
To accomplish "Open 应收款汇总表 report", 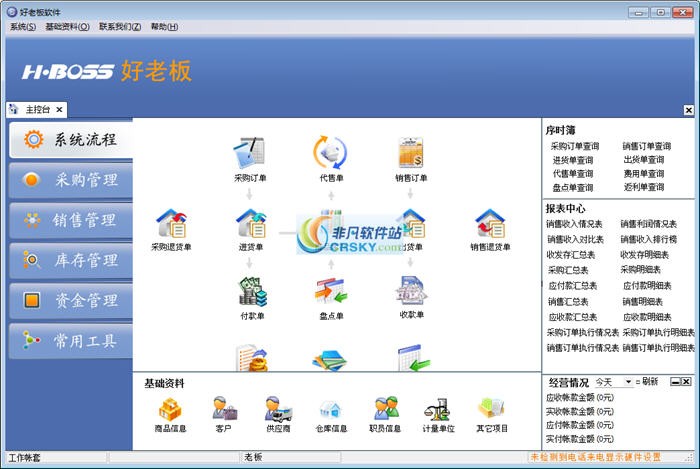I will (573, 317).
